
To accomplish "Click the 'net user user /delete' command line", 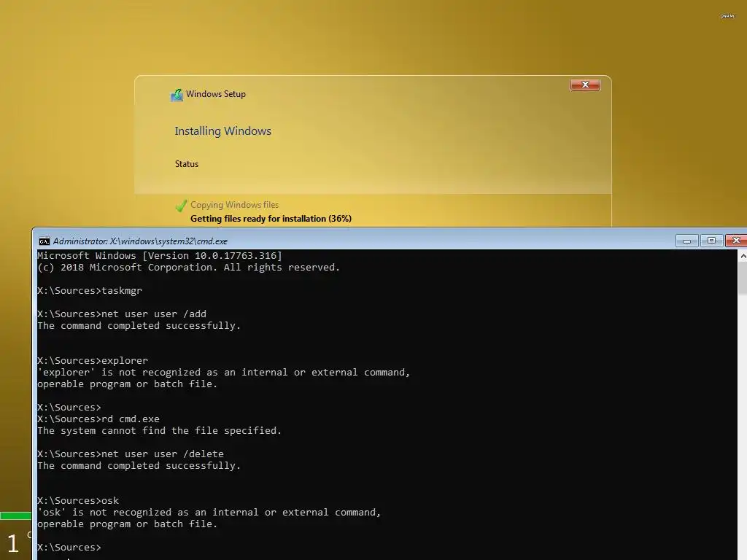I will click(131, 454).
